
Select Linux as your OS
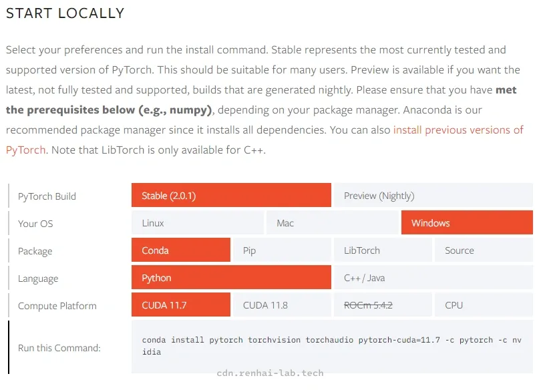197,223
